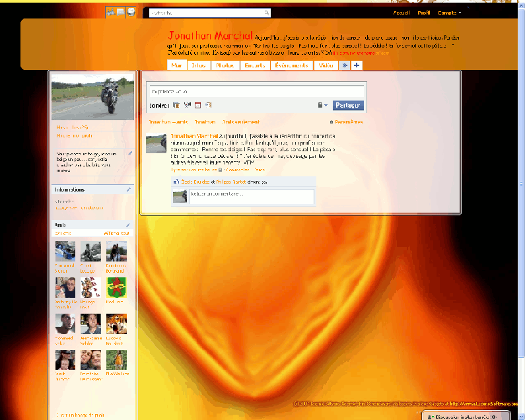
Task: Click the Philippe name in the likes line
Action: point(231,182)
